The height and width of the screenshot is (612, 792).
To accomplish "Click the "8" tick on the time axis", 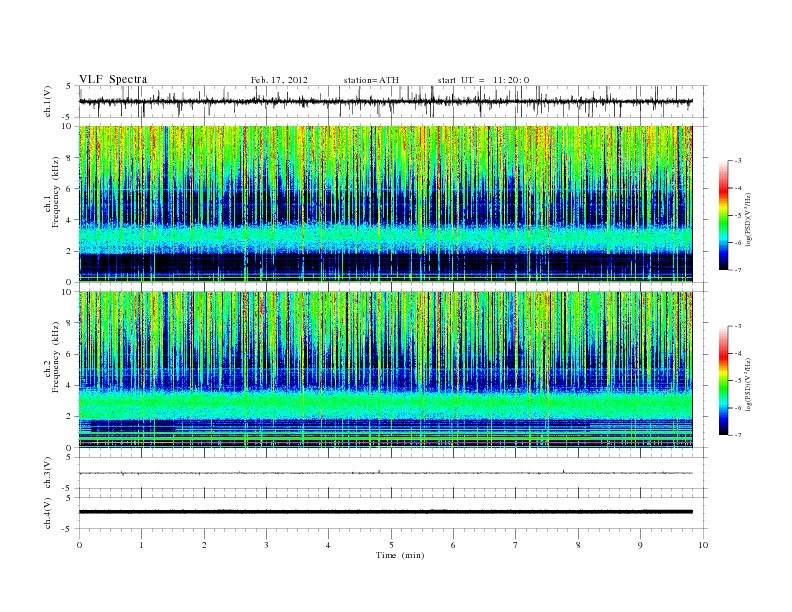I will [578, 545].
